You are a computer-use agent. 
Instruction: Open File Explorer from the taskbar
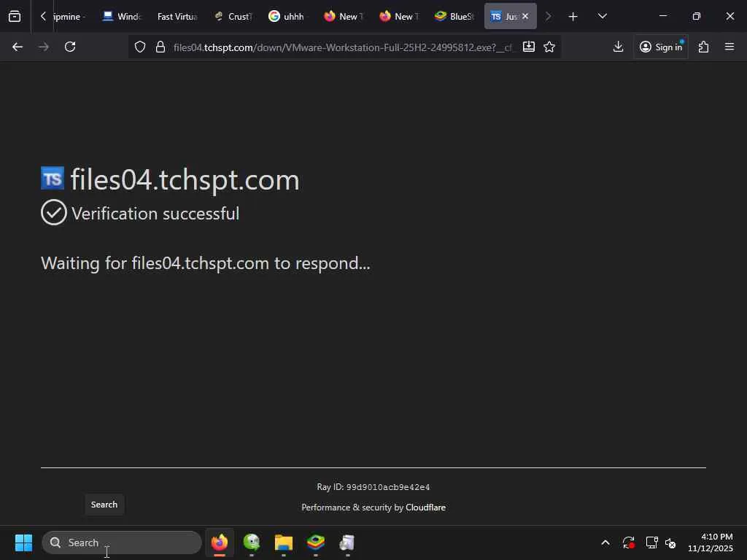pos(284,542)
